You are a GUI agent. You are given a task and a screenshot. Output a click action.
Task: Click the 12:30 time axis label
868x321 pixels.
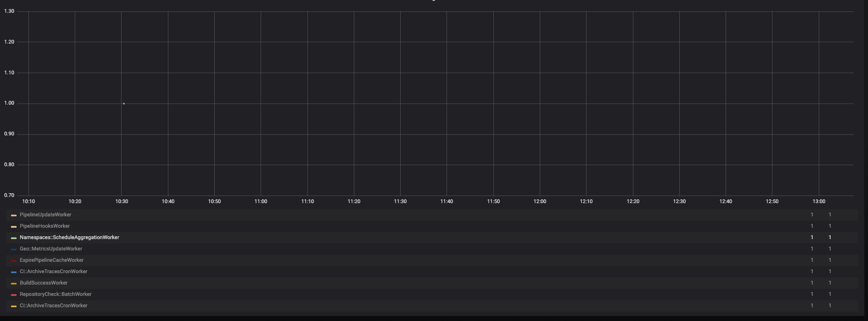(679, 202)
